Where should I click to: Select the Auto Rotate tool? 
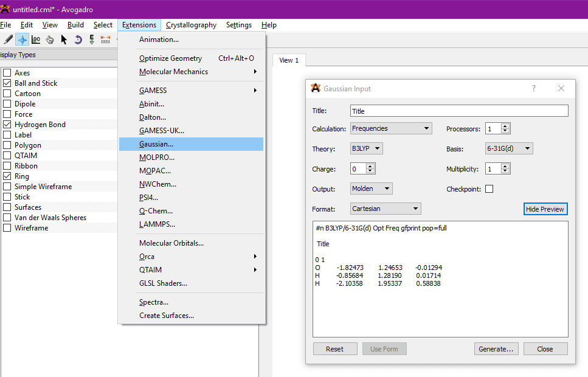[78, 40]
